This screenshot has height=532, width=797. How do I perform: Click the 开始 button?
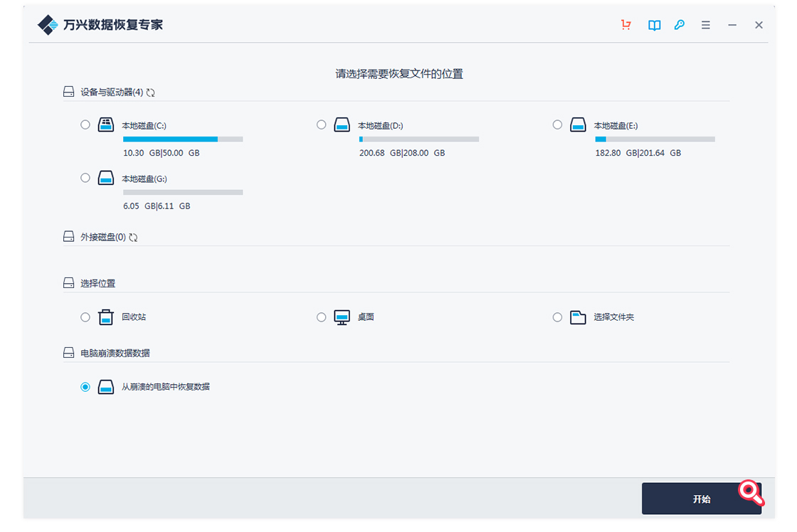[702, 499]
